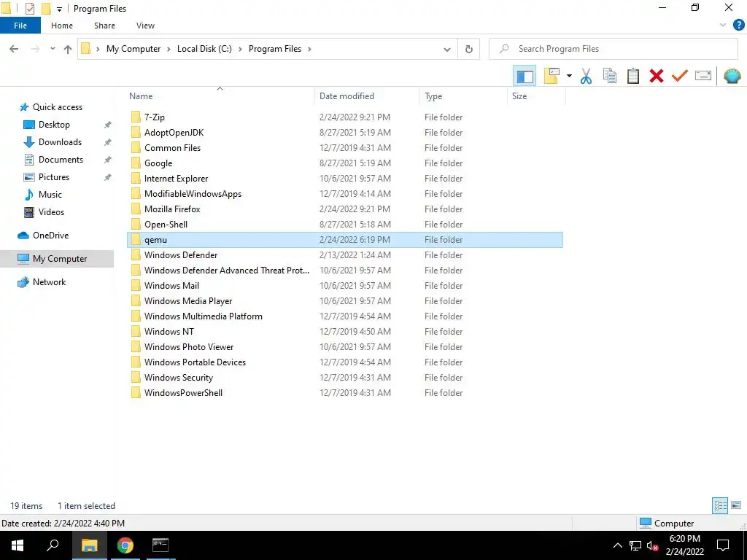Open address bar history dropdown
The width and height of the screenshot is (747, 560).
click(x=447, y=49)
